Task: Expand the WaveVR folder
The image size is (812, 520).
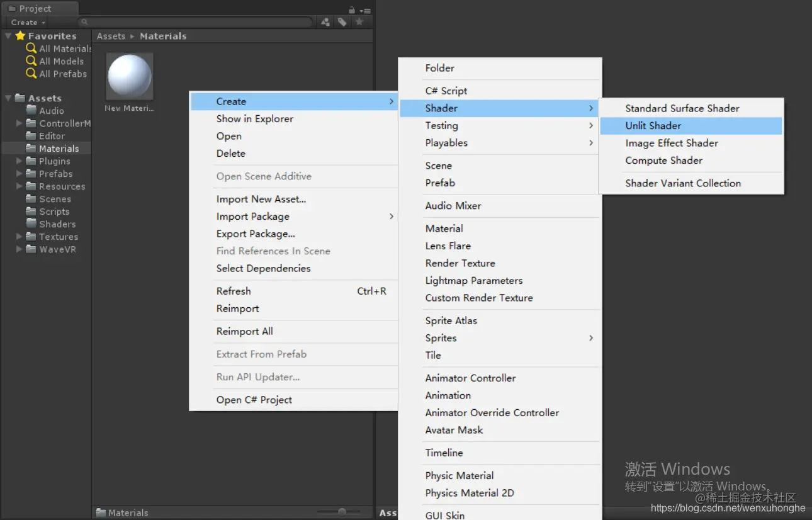Action: click(x=20, y=249)
